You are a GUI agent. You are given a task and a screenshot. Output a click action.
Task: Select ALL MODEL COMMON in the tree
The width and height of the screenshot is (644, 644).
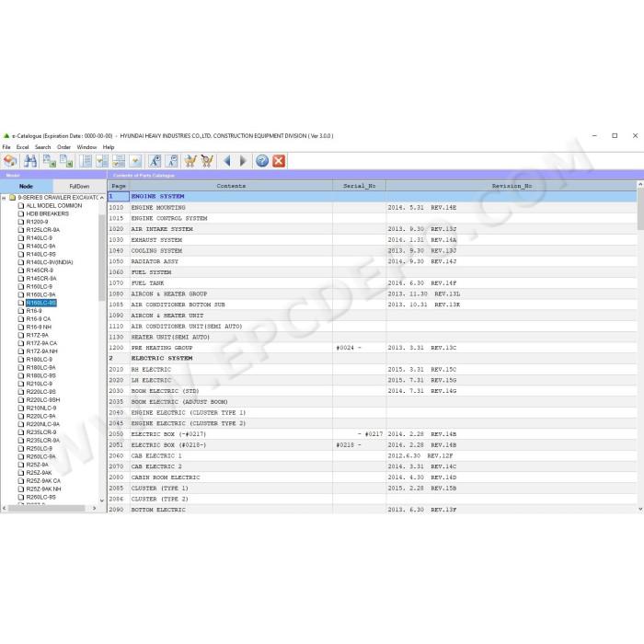[53, 205]
